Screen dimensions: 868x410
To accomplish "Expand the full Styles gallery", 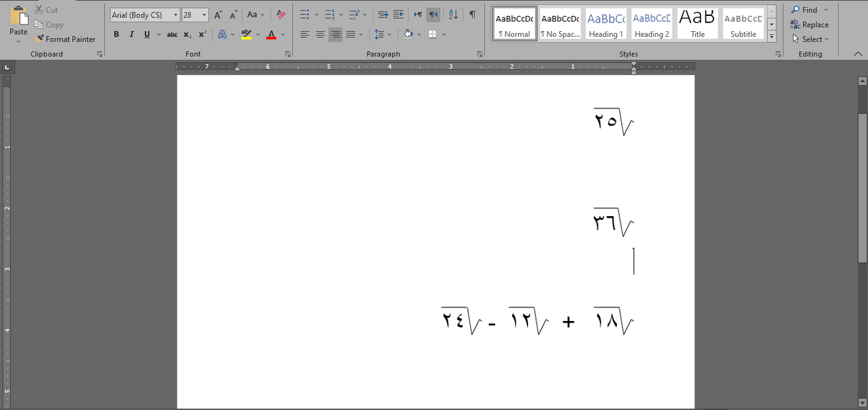I will point(771,36).
